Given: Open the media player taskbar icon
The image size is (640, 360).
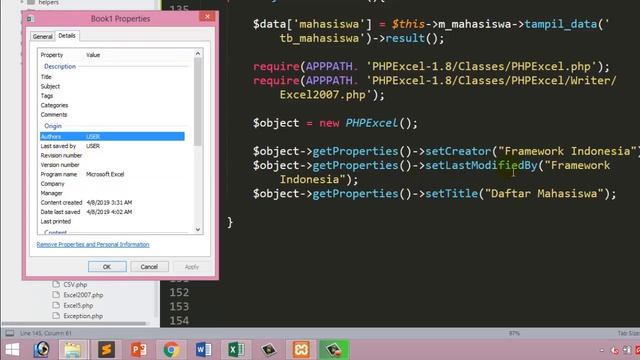Looking at the screenshot, I should [41, 350].
